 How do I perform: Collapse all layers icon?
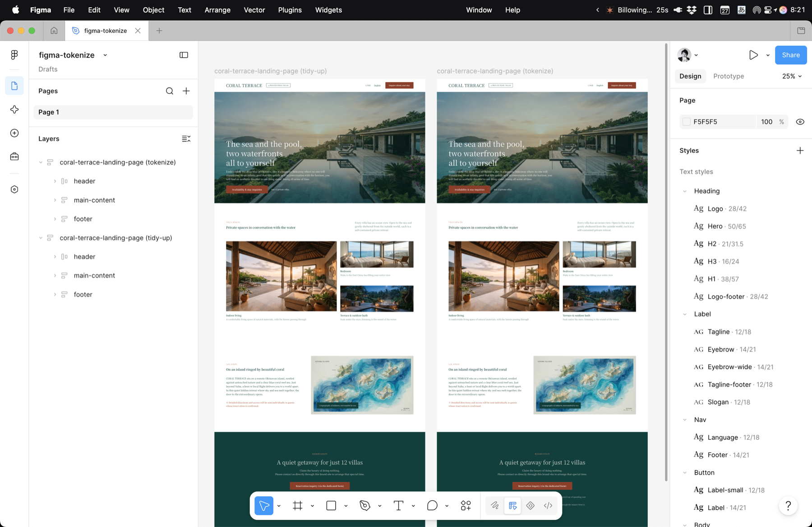186,139
